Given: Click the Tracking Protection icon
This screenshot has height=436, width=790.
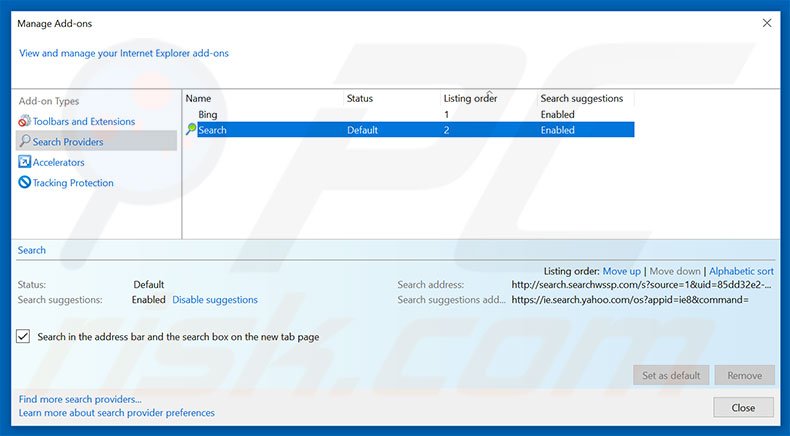Looking at the screenshot, I should click(x=24, y=182).
